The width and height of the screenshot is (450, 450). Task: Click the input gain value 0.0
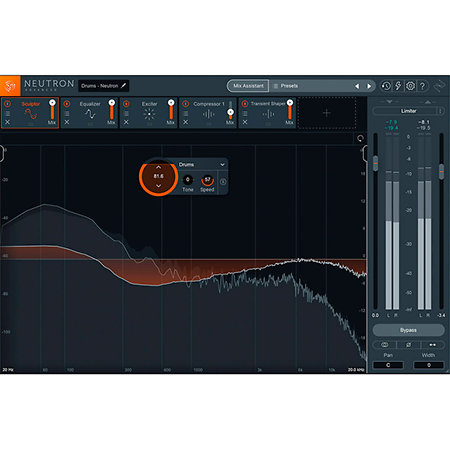tap(375, 315)
